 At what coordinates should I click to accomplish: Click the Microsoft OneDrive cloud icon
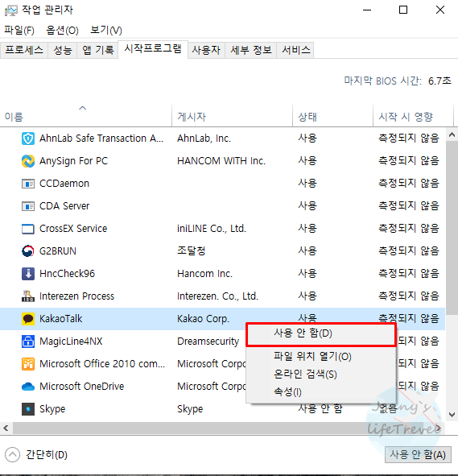click(28, 387)
